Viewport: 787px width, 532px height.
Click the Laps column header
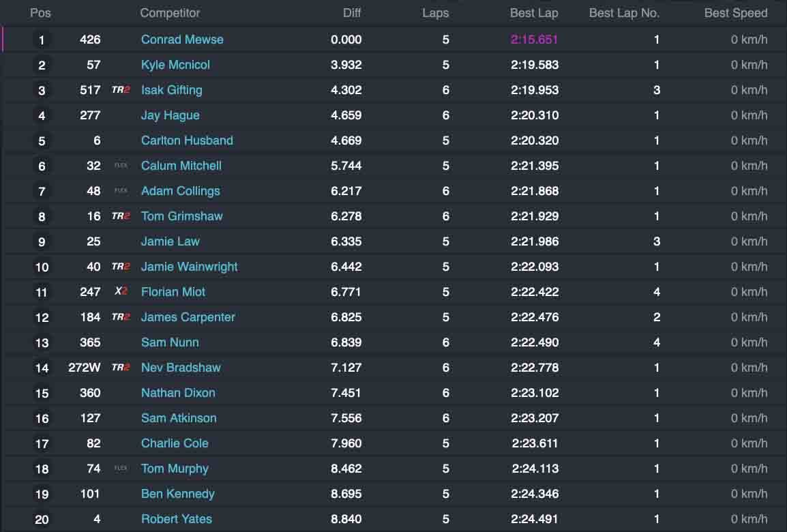[435, 13]
